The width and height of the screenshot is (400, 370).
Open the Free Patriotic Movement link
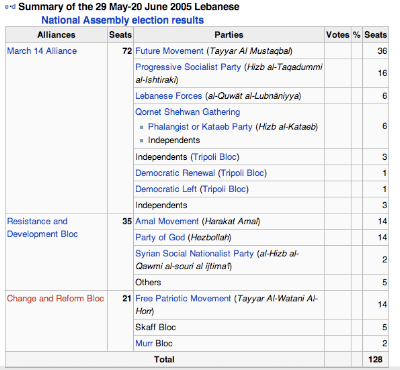point(183,298)
